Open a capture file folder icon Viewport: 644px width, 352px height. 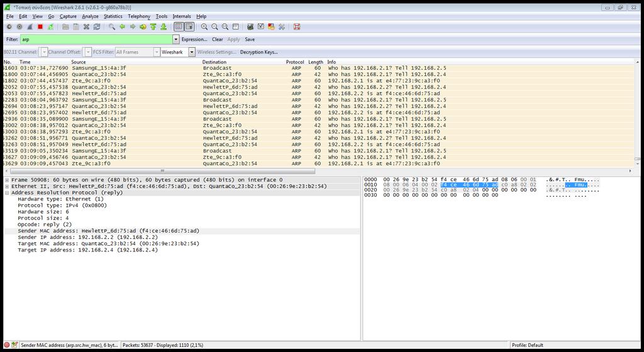pos(65,26)
